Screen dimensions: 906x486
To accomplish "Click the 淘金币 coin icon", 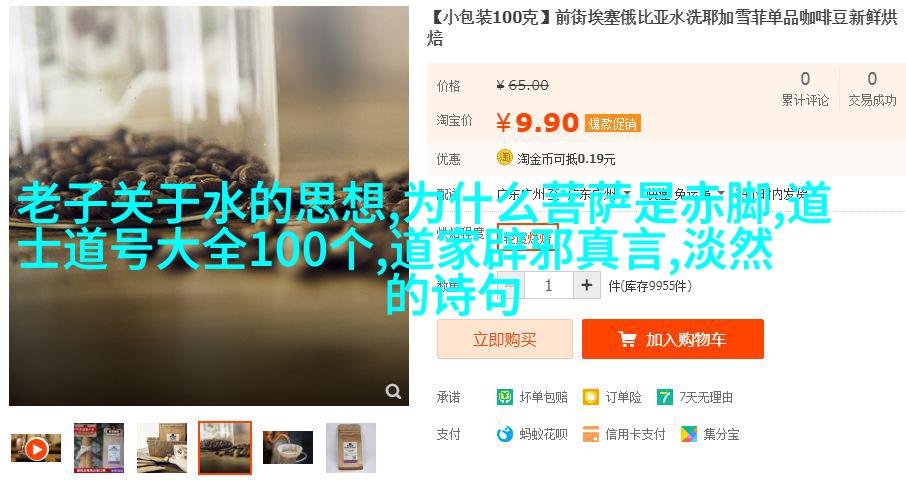I will [504, 157].
